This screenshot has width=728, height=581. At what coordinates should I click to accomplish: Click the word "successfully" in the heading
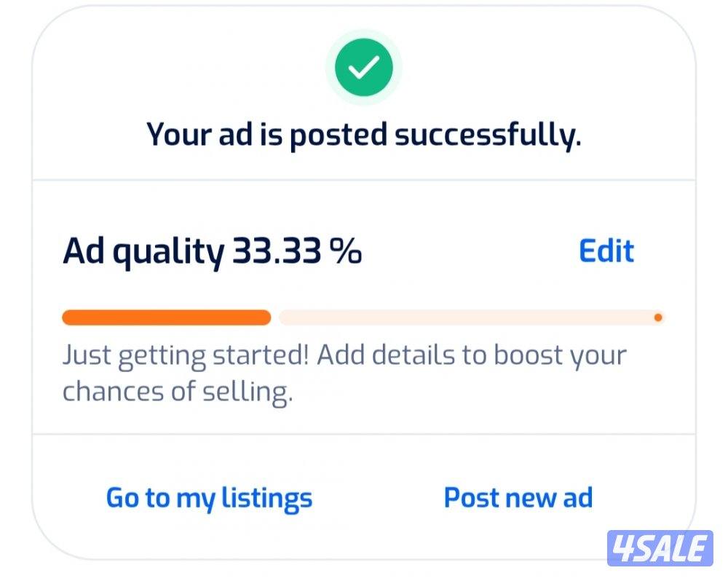[488, 135]
